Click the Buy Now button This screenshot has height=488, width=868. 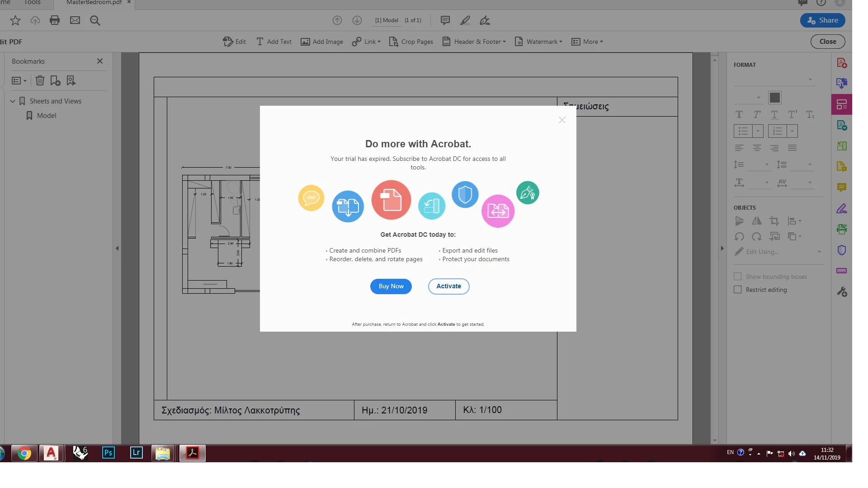(391, 286)
